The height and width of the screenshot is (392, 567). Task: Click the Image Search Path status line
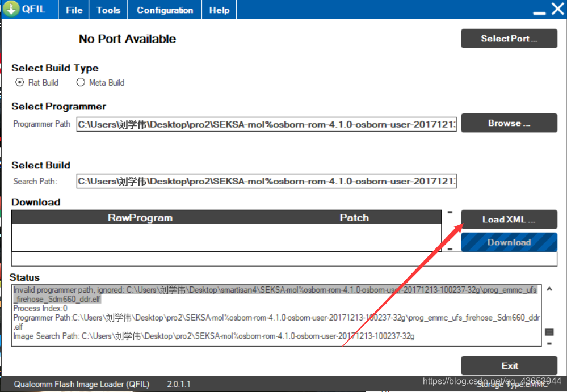click(x=214, y=336)
